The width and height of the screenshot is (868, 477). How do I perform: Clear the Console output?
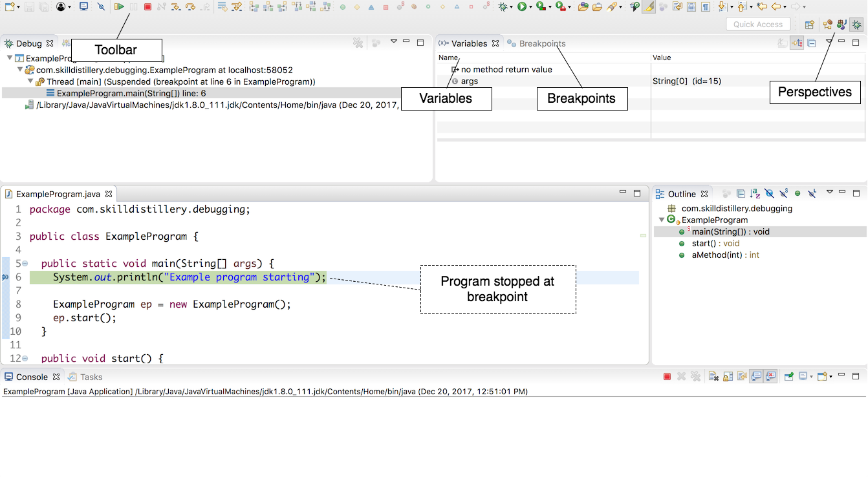(x=713, y=376)
